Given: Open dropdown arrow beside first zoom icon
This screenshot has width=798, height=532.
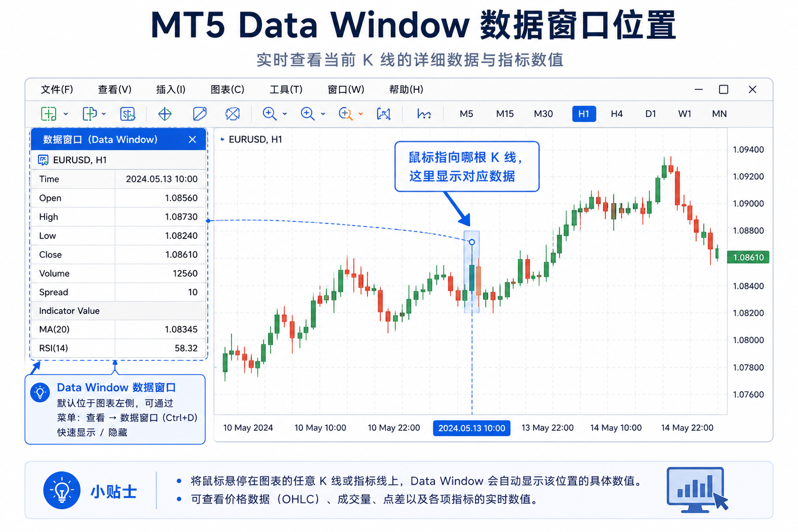Looking at the screenshot, I should point(285,114).
